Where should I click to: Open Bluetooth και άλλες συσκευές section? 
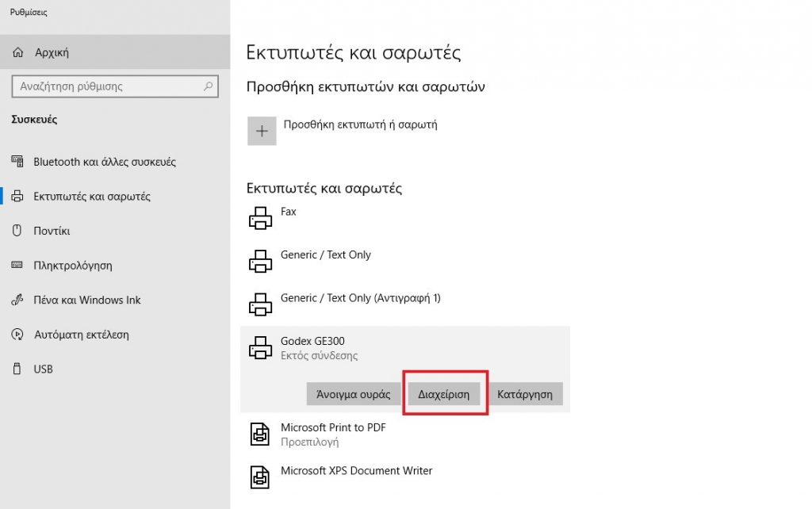coord(104,162)
